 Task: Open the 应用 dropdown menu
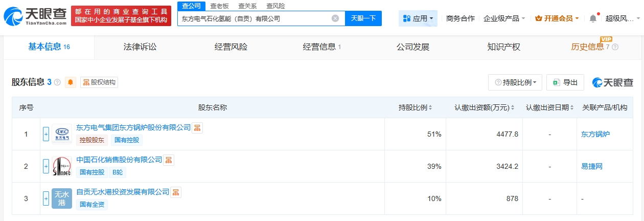(418, 18)
